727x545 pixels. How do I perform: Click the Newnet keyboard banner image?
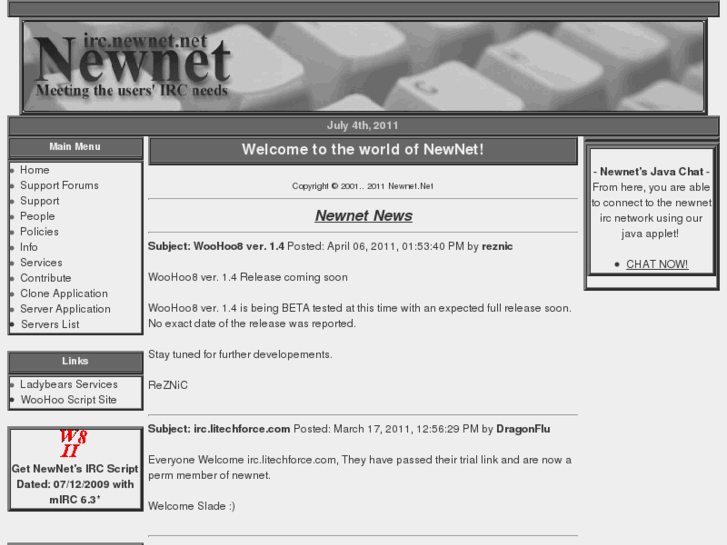[364, 66]
